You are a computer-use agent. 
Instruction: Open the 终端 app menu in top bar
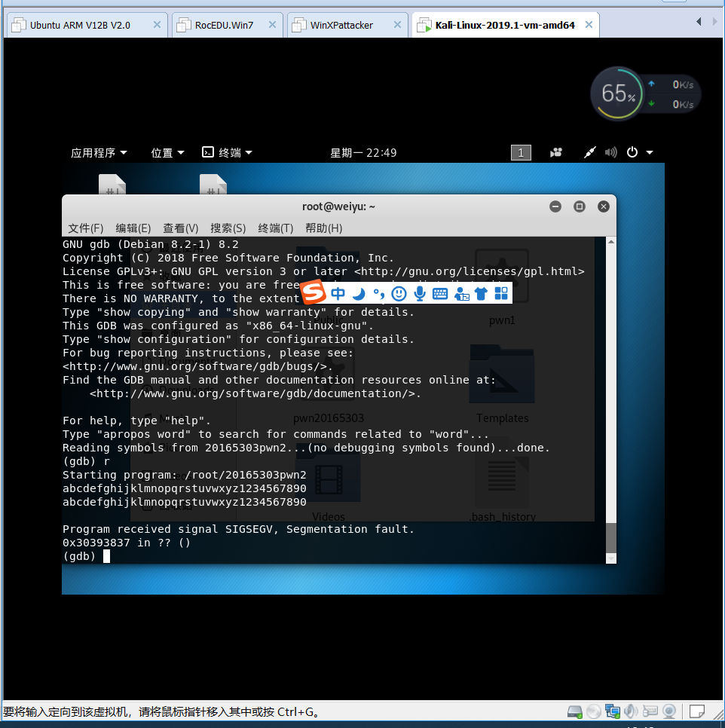pyautogui.click(x=227, y=153)
